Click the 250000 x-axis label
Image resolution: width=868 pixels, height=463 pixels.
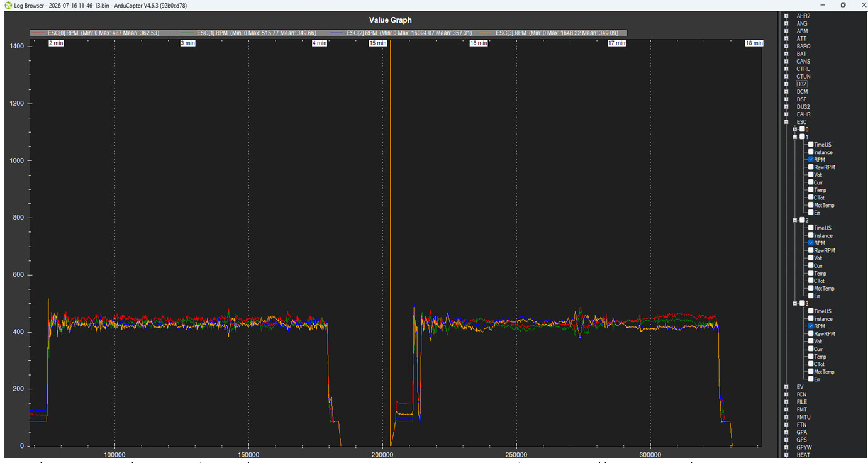tap(516, 454)
